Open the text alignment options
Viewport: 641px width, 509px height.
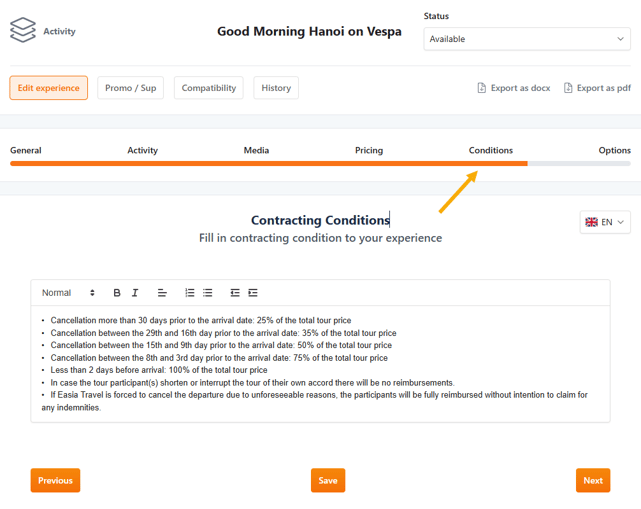click(x=162, y=293)
